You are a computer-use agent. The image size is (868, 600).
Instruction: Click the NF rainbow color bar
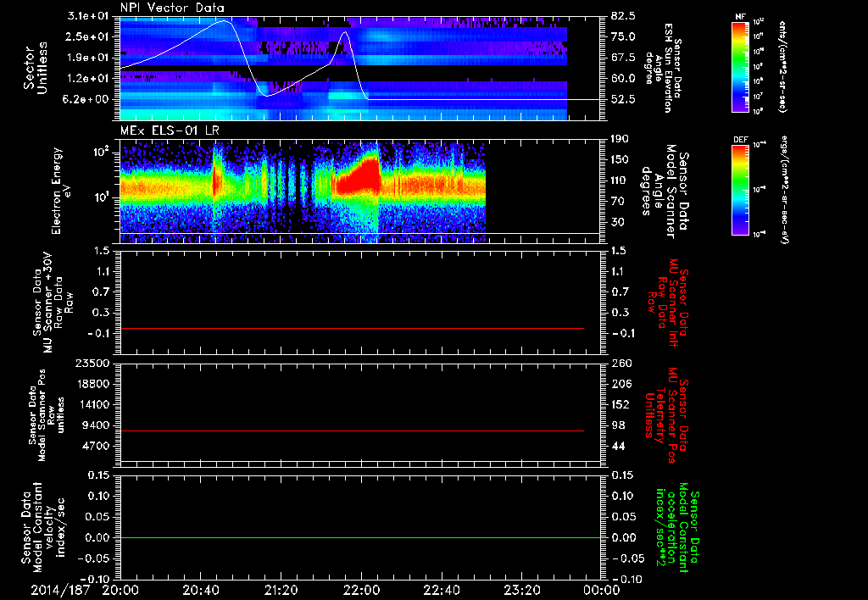(x=741, y=67)
